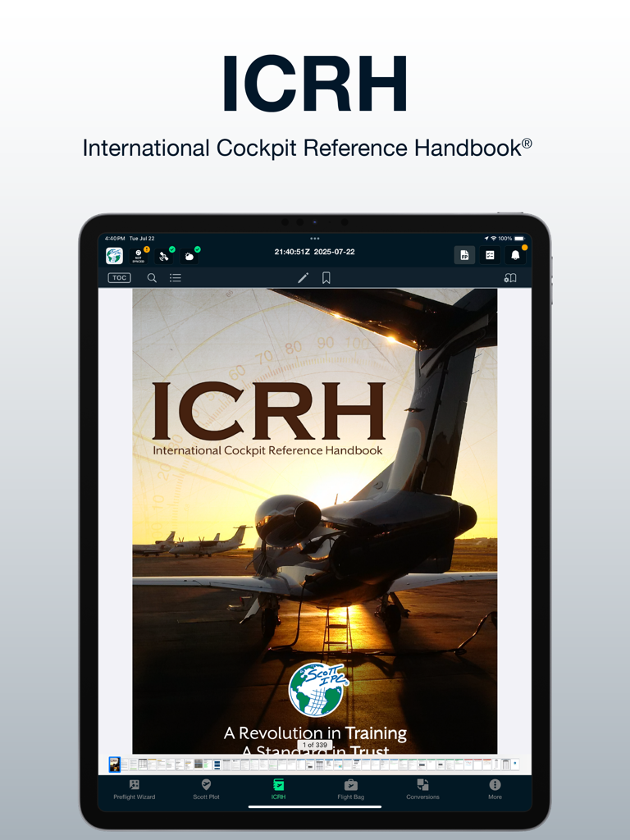Viewport: 630px width, 840px height.
Task: Activate the pencil annotation tool
Action: point(304,277)
